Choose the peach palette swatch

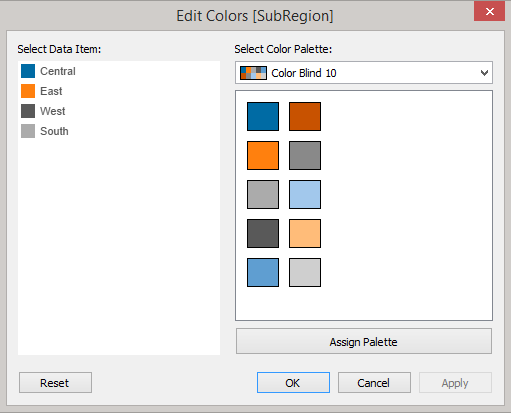(305, 233)
